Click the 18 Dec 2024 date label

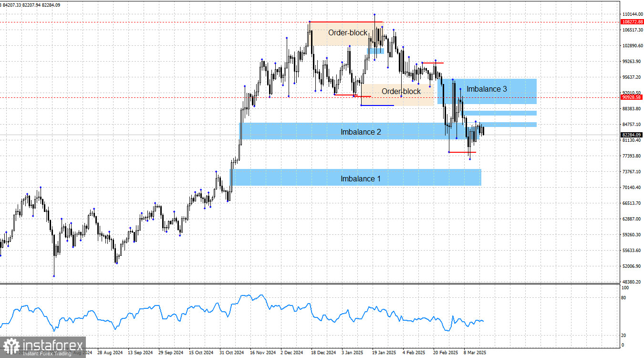pyautogui.click(x=323, y=353)
